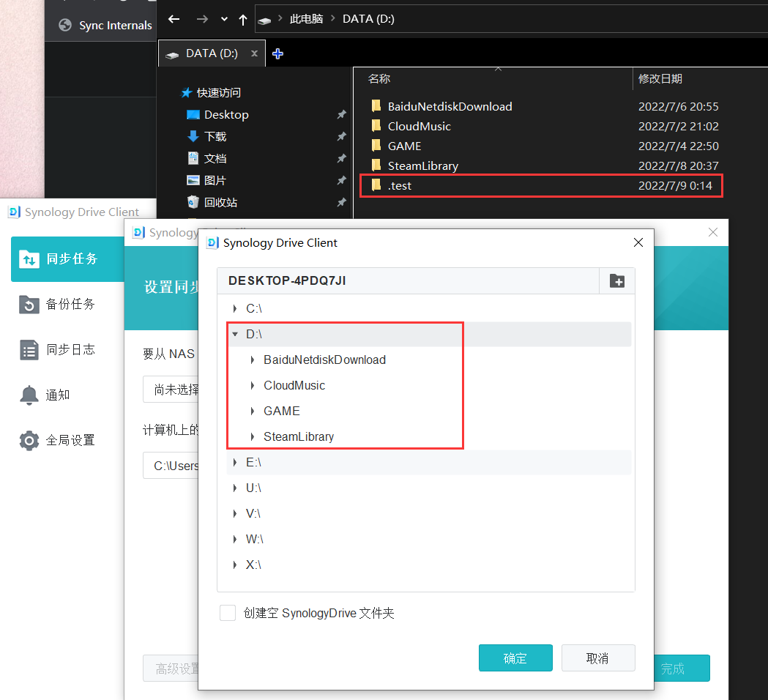
Task: Expand the X:\ drive node
Action: pyautogui.click(x=235, y=565)
